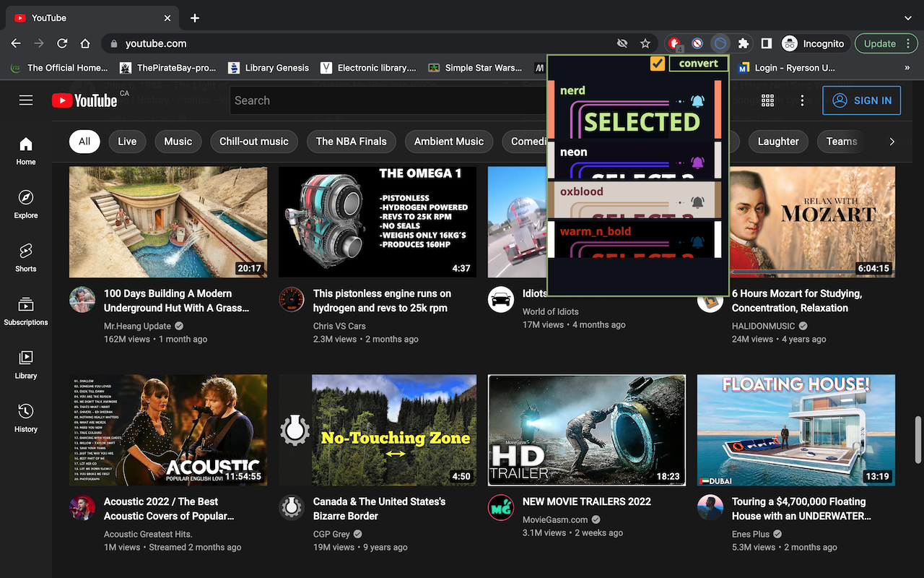The image size is (924, 578).
Task: Select the Laughter chip
Action: pyautogui.click(x=778, y=142)
